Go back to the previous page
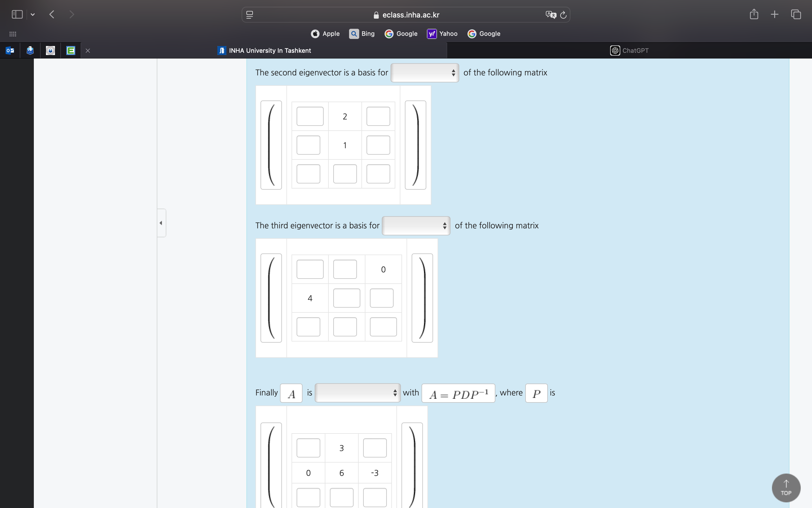 [52, 14]
